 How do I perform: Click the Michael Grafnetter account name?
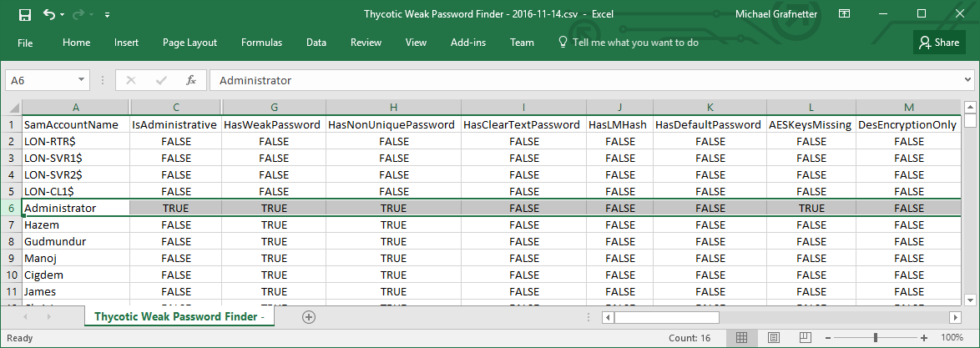click(776, 13)
